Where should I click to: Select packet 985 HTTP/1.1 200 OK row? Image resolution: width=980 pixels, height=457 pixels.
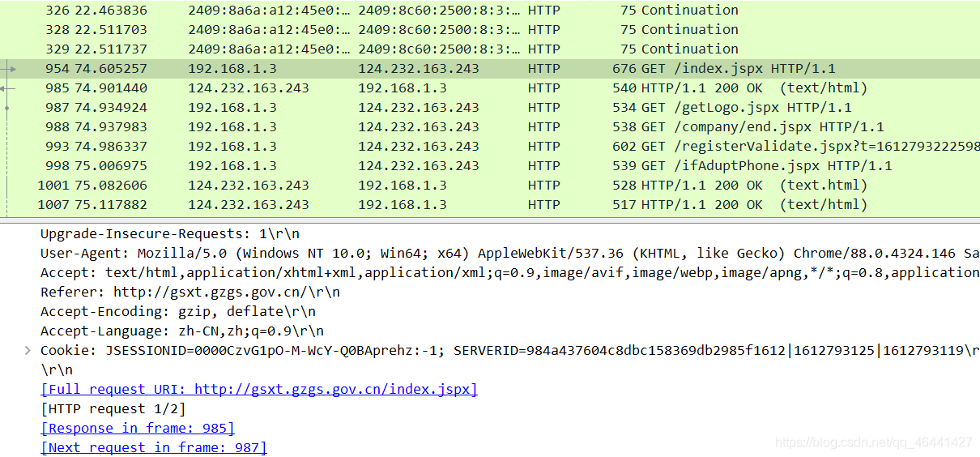coord(490,88)
